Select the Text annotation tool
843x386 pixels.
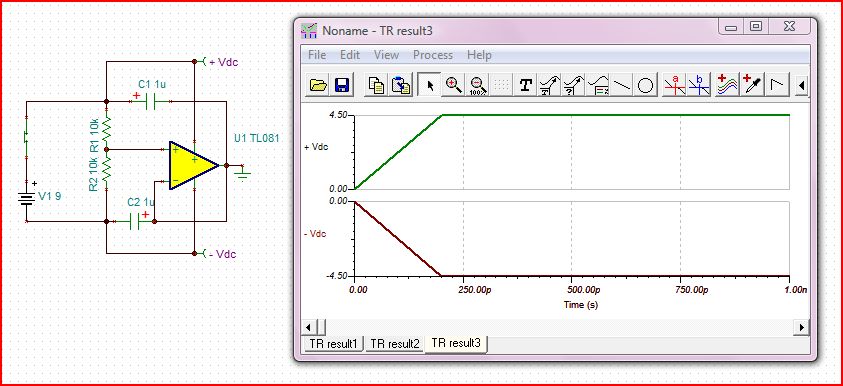coord(525,85)
